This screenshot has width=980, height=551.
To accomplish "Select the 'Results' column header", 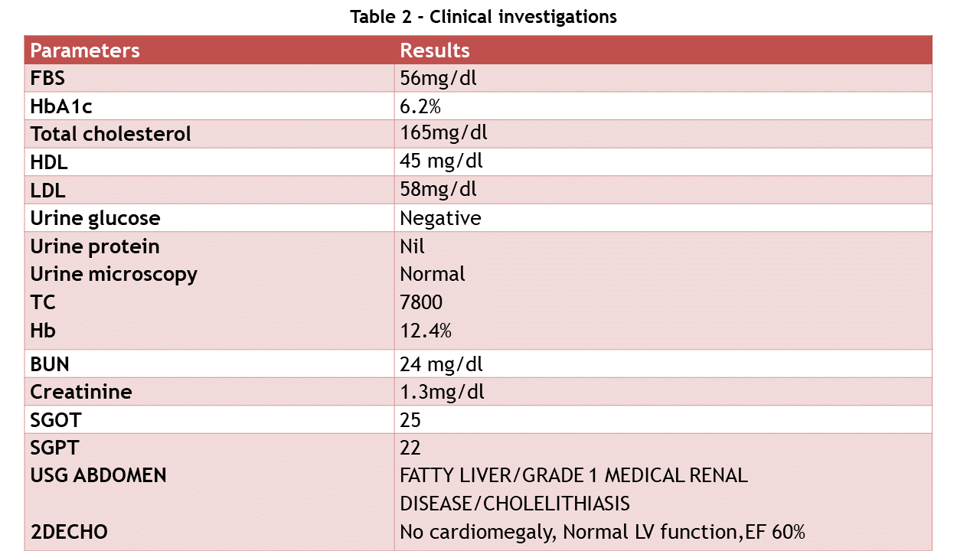I will click(x=435, y=51).
